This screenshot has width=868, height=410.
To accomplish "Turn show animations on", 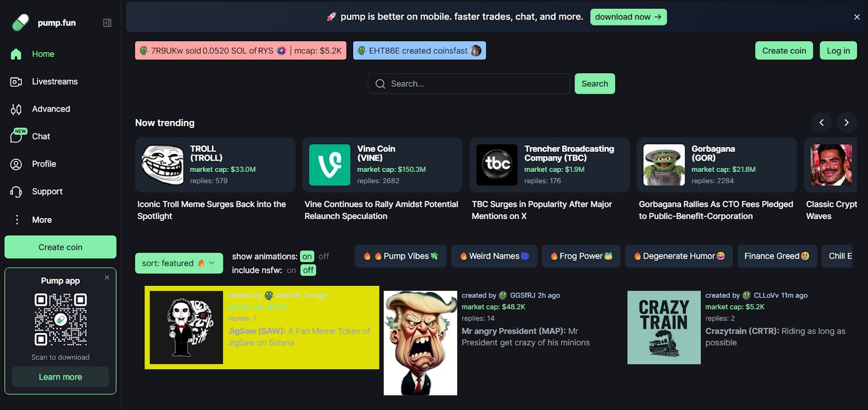I will [307, 257].
